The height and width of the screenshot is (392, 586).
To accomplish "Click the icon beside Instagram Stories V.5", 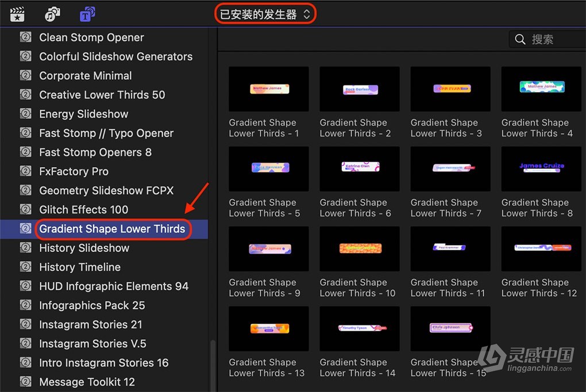I will pos(25,343).
